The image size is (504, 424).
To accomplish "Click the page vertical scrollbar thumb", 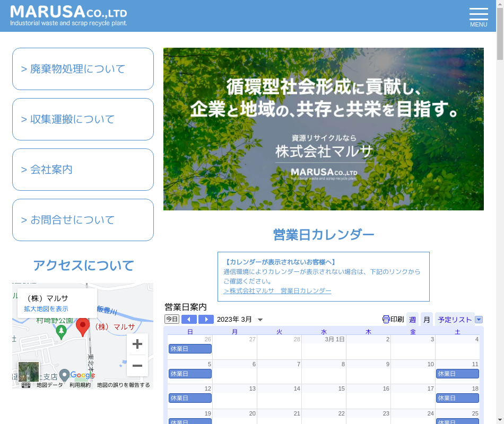I will coord(500,34).
